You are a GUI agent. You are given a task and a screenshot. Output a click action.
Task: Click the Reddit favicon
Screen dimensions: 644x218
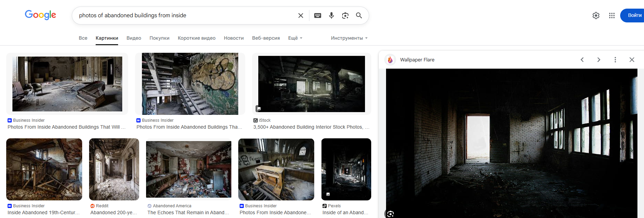93,206
